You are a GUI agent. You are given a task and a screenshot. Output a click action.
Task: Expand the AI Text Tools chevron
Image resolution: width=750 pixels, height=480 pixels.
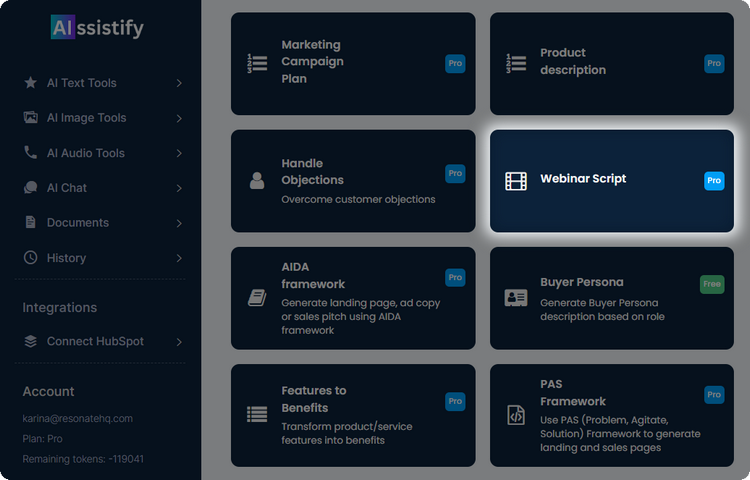coord(179,83)
